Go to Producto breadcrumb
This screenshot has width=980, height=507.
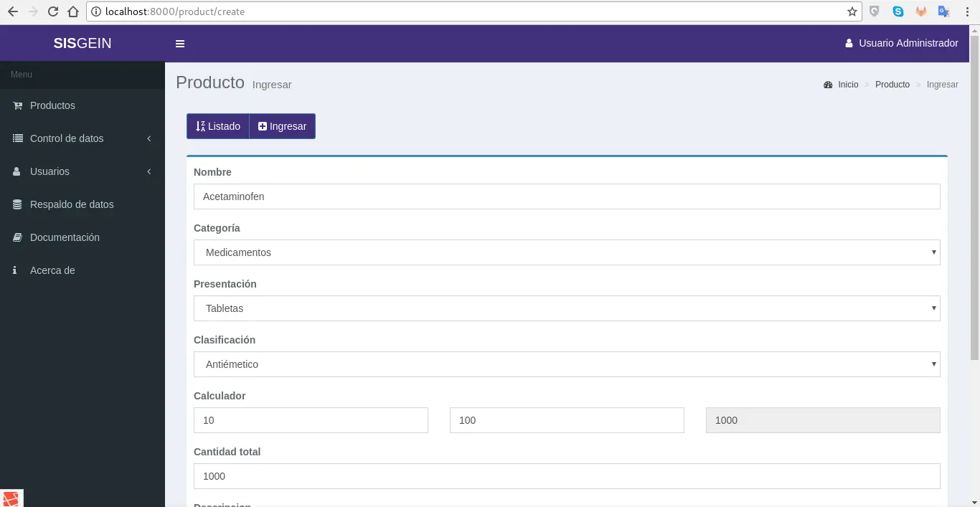click(892, 85)
